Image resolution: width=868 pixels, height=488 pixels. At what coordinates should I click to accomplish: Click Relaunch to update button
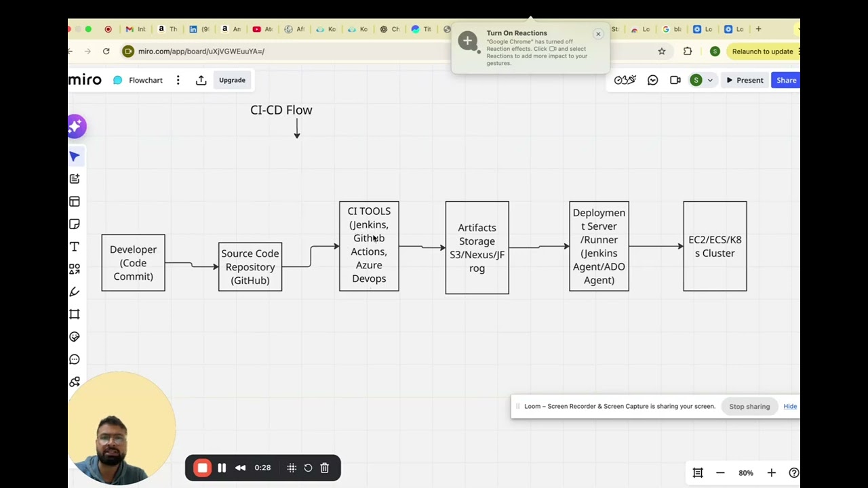tap(763, 52)
